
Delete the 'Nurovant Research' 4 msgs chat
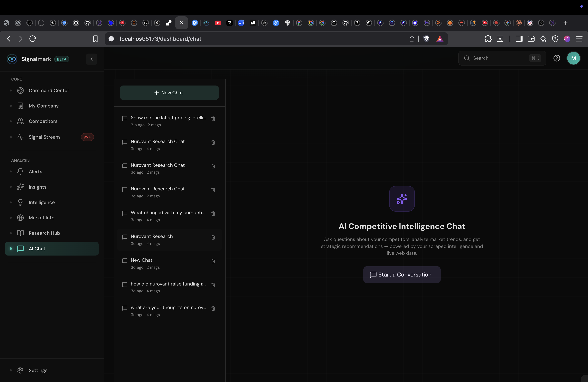coord(213,237)
